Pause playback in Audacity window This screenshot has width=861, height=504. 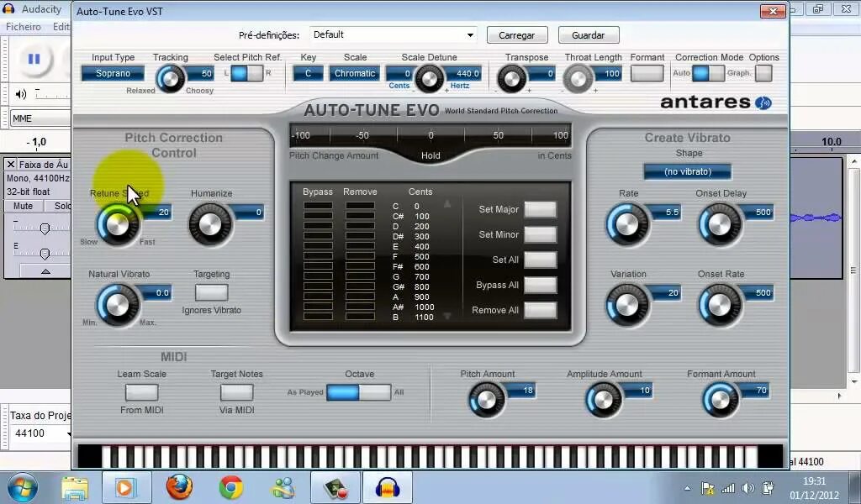pyautogui.click(x=34, y=59)
